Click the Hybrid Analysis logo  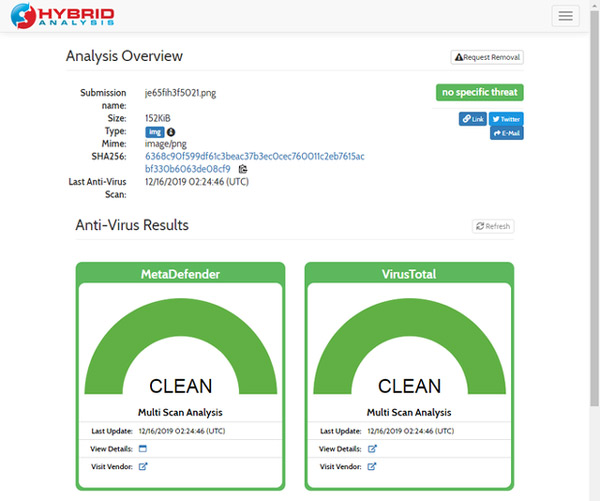pyautogui.click(x=63, y=16)
